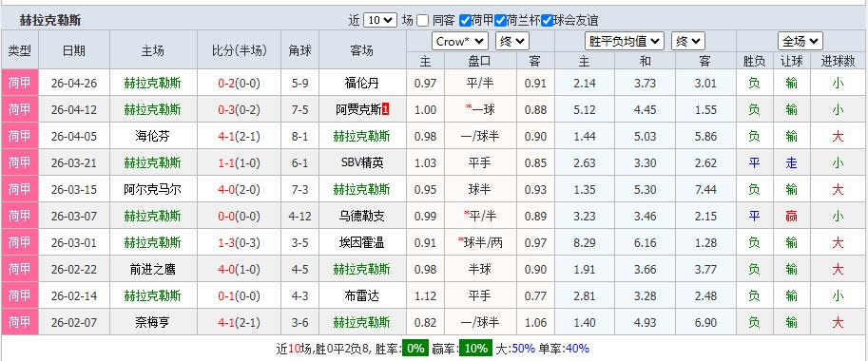
Task: Click the red card badge next to 阿贾克斯
Action: click(386, 109)
